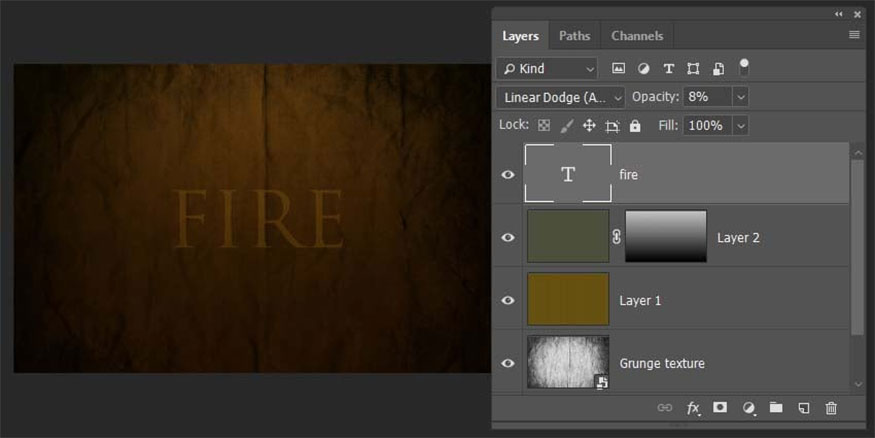This screenshot has width=875, height=438.
Task: Open the layer style fx menu
Action: coord(693,408)
